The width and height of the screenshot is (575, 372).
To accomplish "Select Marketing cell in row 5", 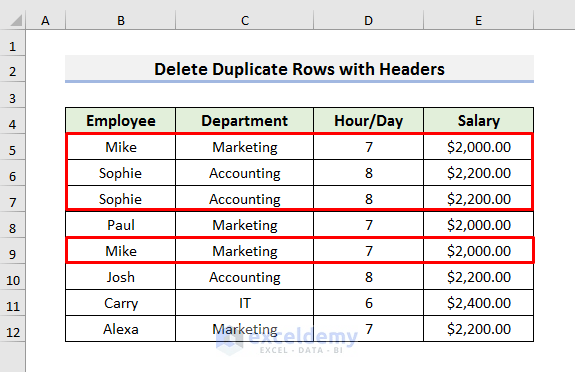I will 245,147.
